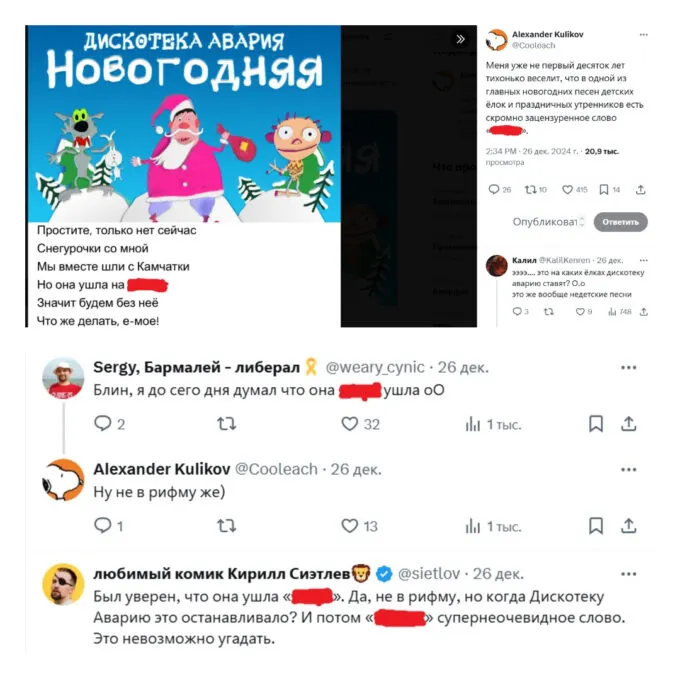Open the Дискотека Авария Новогодняя image
The width and height of the screenshot is (680, 680).
click(x=184, y=124)
